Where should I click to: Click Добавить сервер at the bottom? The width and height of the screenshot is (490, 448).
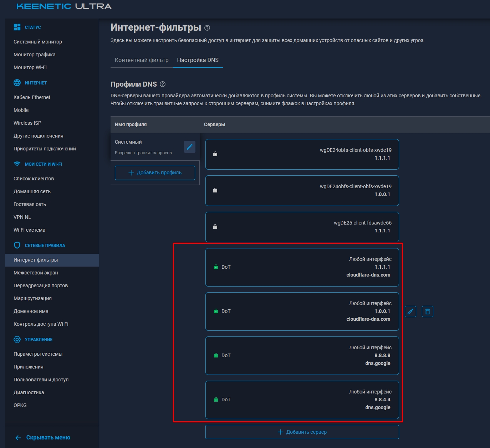tap(302, 432)
